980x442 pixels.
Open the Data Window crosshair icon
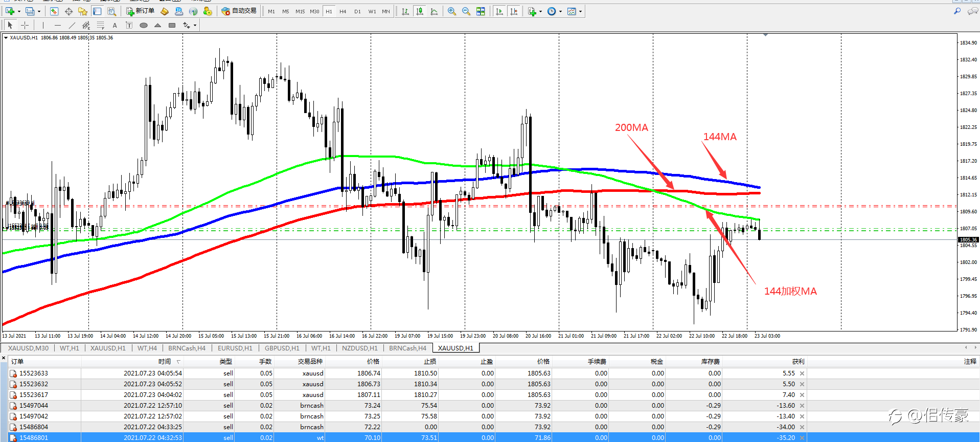pos(69,11)
